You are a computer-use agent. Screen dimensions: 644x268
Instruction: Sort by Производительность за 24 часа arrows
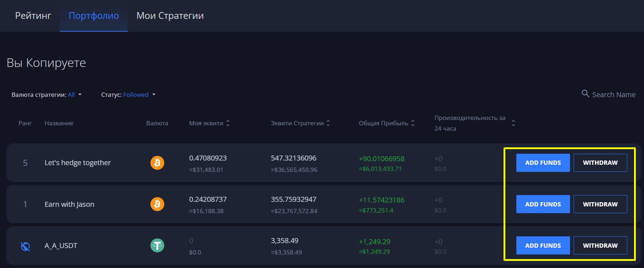tap(513, 123)
